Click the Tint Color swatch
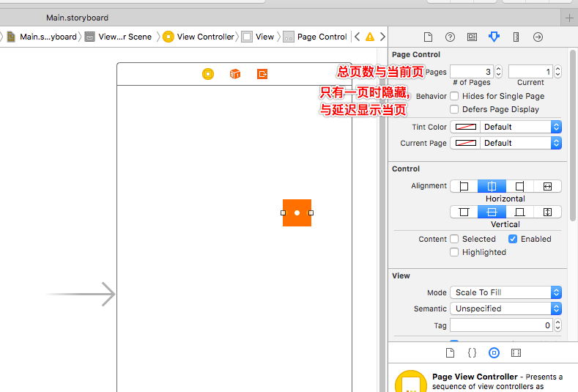The image size is (578, 392). [466, 127]
